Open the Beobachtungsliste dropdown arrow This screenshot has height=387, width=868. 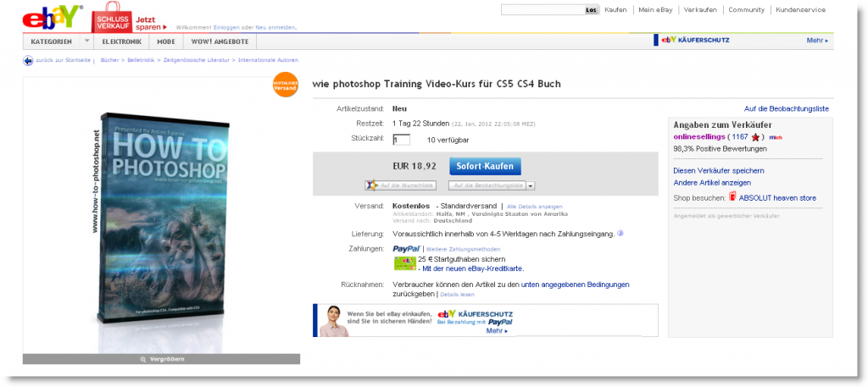click(x=531, y=186)
